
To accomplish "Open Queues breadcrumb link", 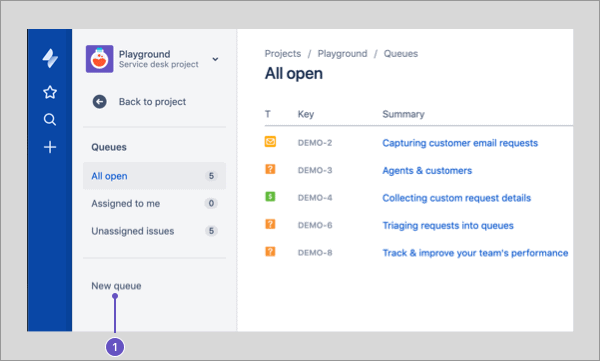I will 401,54.
